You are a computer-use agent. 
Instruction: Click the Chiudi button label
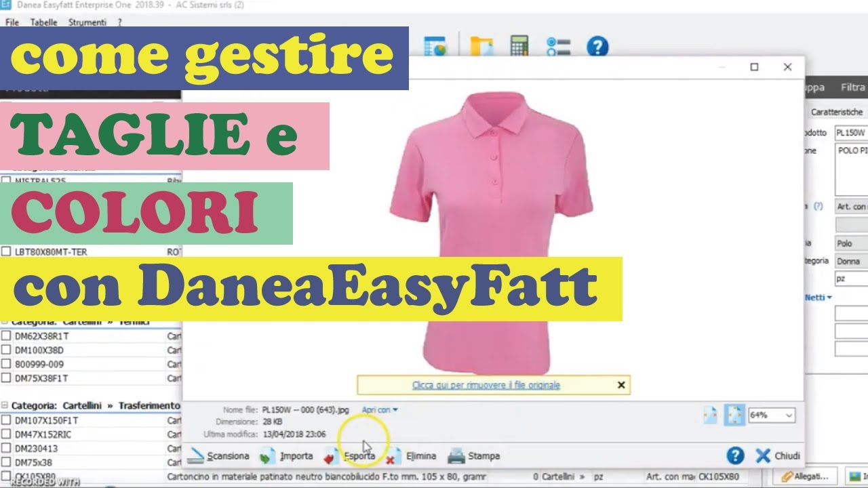[x=787, y=456]
